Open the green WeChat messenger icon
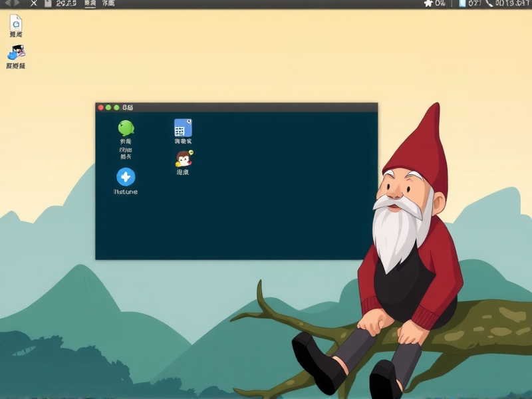532x399 pixels. pos(126,126)
